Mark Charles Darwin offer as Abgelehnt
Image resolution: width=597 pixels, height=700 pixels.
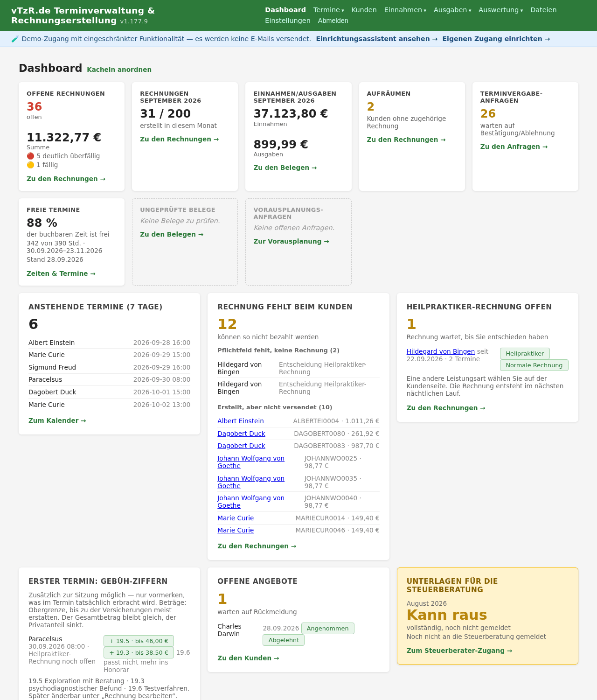[284, 640]
